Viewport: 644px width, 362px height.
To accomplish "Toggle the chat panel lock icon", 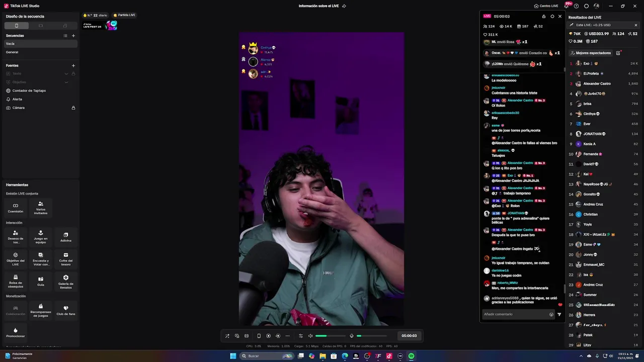I will pyautogui.click(x=544, y=16).
